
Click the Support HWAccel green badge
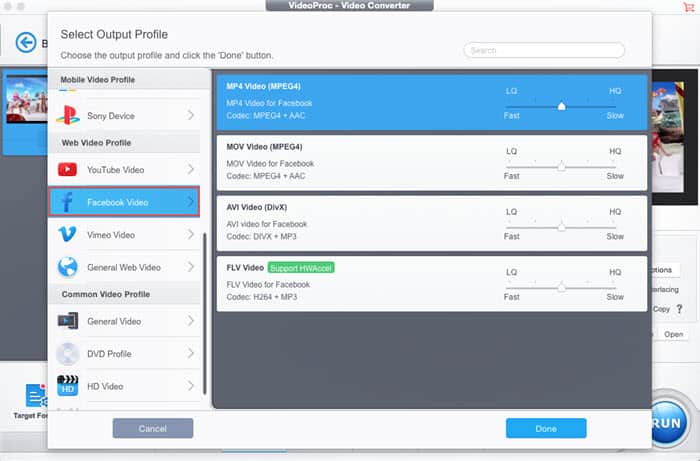pyautogui.click(x=301, y=268)
